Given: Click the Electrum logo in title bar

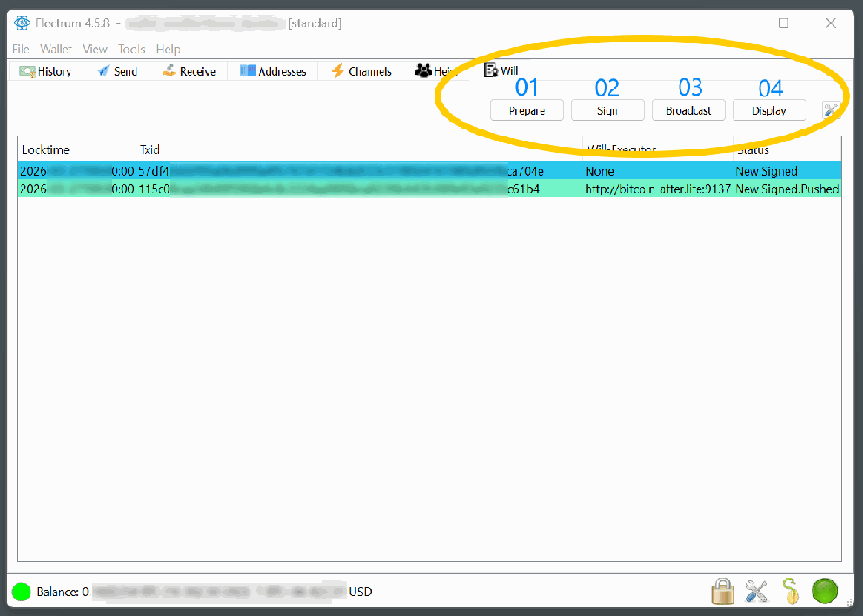Looking at the screenshot, I should click(22, 23).
